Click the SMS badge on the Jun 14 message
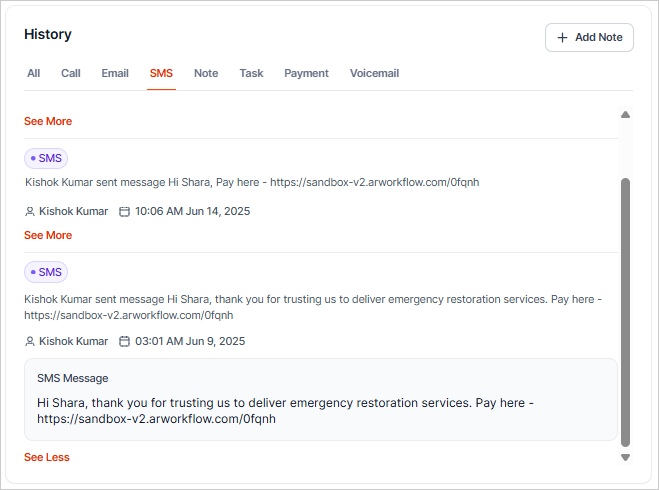Viewport: 659px width, 490px height. tap(46, 158)
